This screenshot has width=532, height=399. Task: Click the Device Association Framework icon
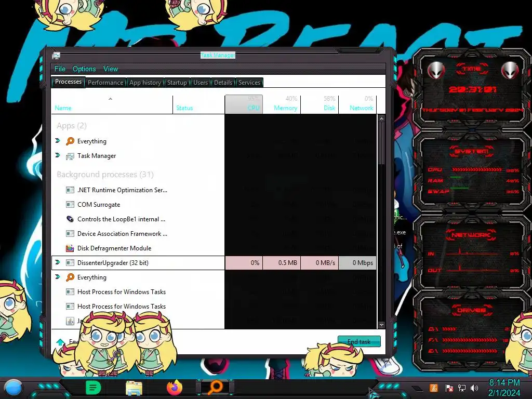(x=70, y=234)
